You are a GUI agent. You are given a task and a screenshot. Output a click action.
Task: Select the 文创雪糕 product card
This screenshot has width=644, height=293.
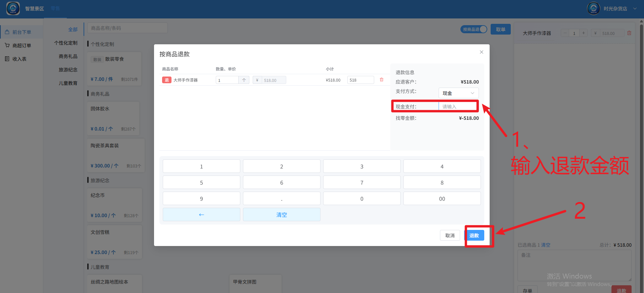click(x=114, y=242)
